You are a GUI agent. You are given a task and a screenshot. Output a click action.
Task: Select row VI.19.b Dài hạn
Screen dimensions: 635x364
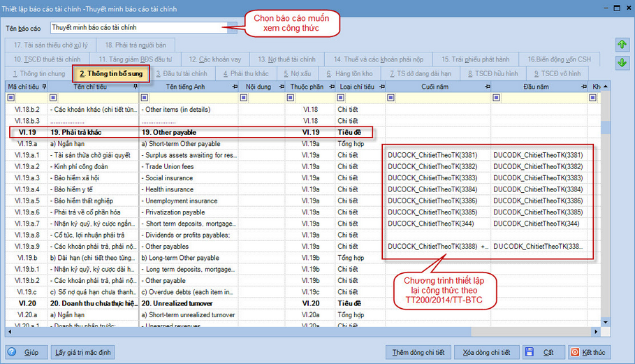[303, 258]
